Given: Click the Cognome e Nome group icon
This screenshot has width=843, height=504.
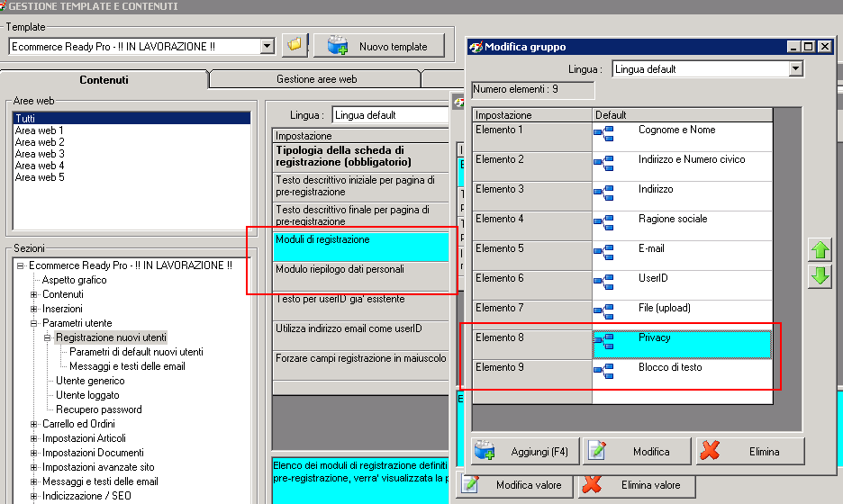Looking at the screenshot, I should 603,133.
